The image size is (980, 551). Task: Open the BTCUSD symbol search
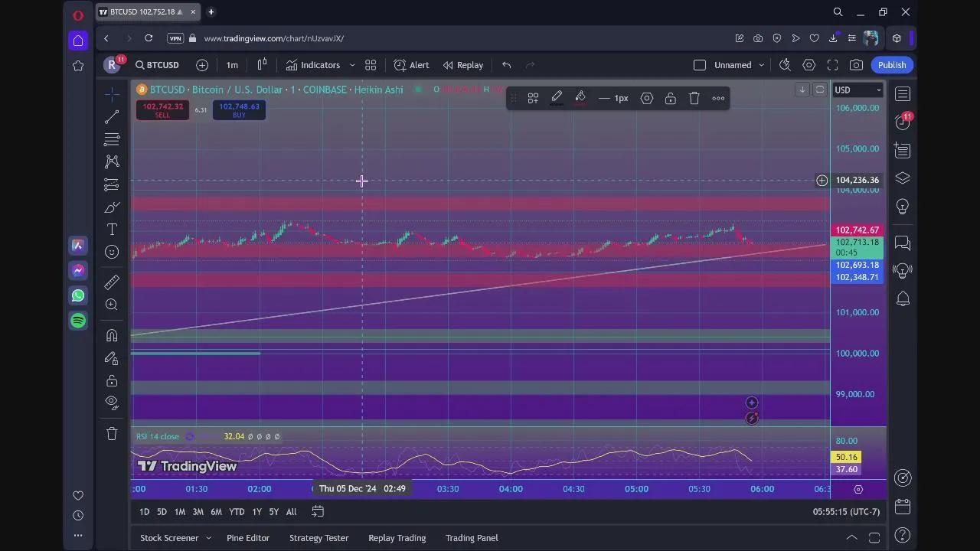[157, 65]
